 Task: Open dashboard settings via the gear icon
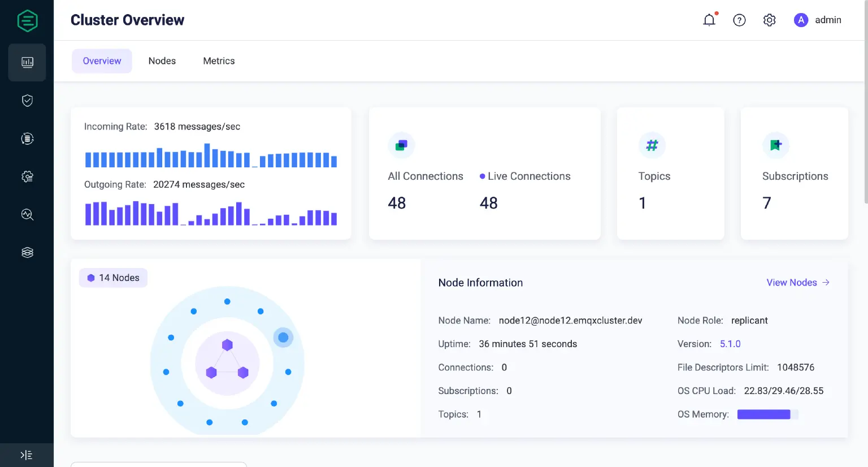pos(769,20)
